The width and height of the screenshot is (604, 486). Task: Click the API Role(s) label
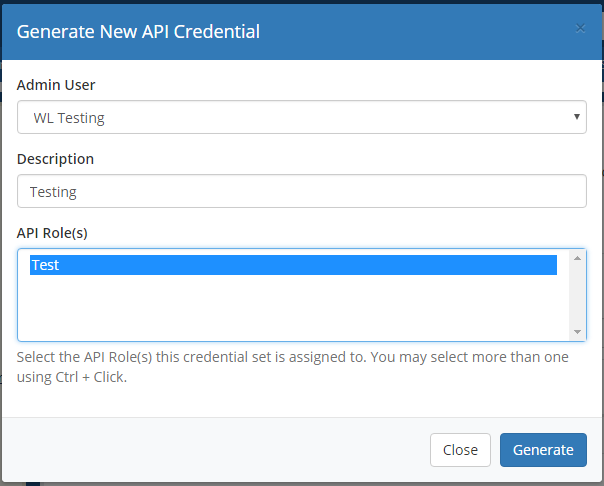point(52,233)
